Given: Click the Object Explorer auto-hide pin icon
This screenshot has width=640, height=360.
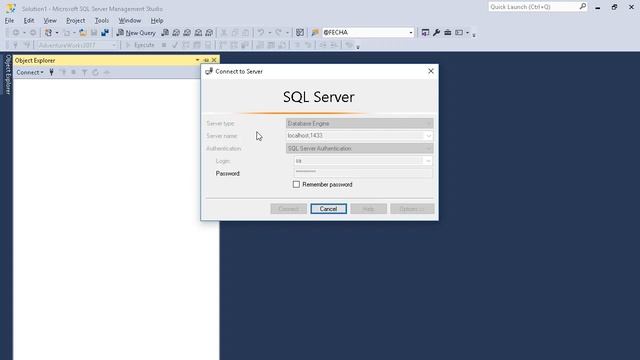Looking at the screenshot, I should click(206, 60).
